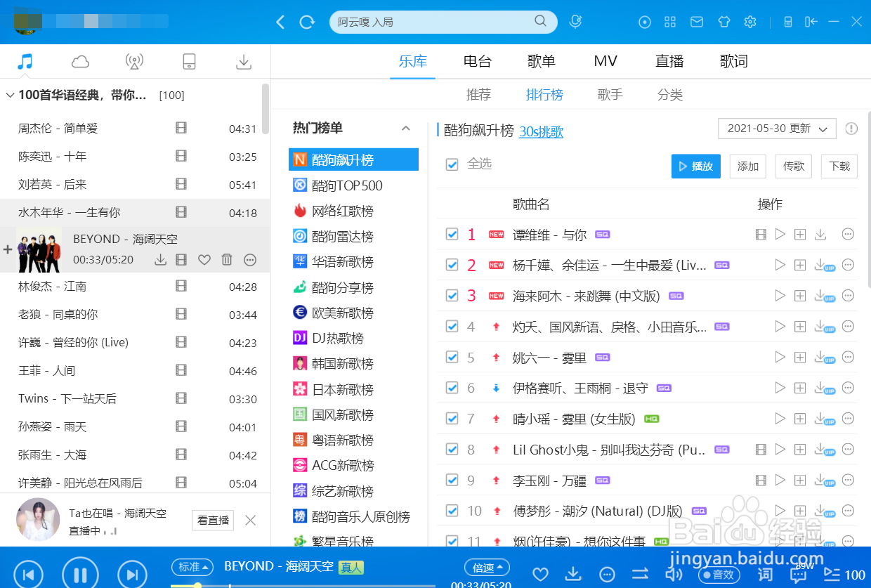
Task: Toggle play mode shuffle icon
Action: 640,574
